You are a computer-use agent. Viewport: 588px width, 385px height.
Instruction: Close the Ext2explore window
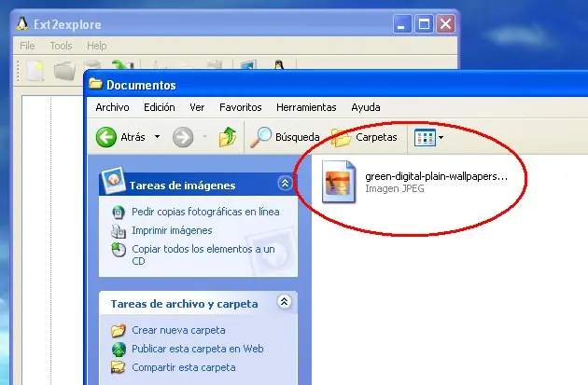coord(446,24)
